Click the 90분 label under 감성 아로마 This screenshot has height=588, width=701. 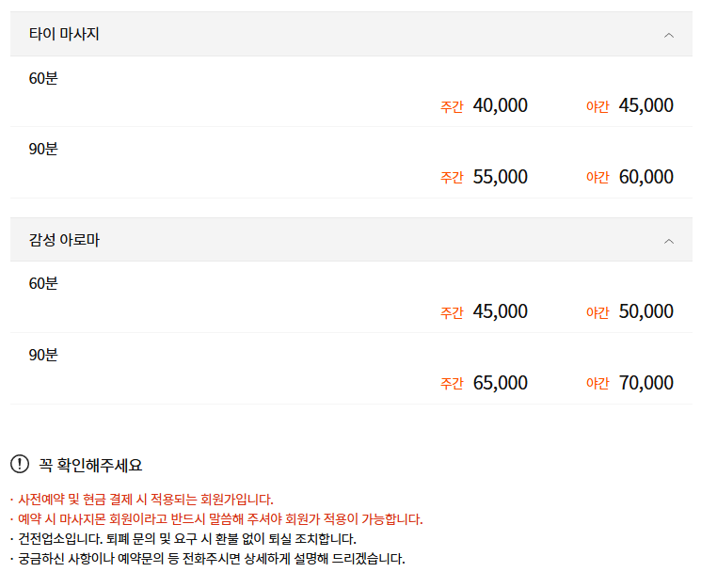tap(43, 356)
